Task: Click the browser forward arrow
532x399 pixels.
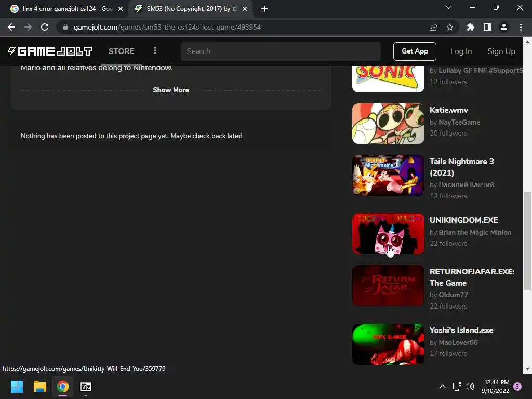Action: [28, 27]
